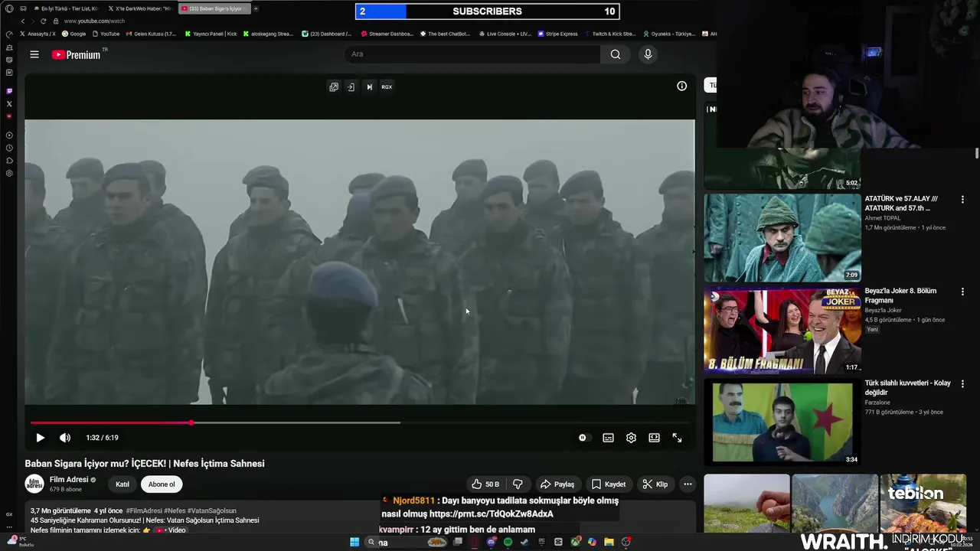The height and width of the screenshot is (551, 980).
Task: Dislike the video with thumbs down
Action: 518,484
